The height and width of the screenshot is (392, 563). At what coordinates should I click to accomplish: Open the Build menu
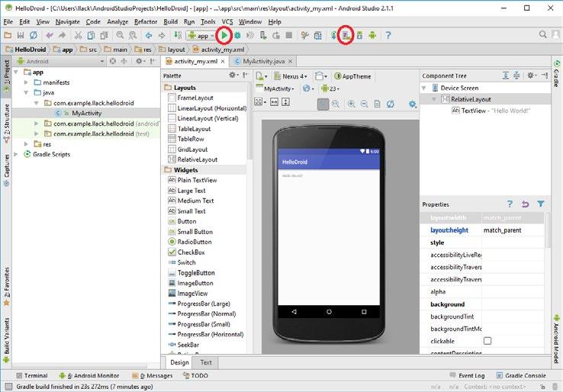171,22
